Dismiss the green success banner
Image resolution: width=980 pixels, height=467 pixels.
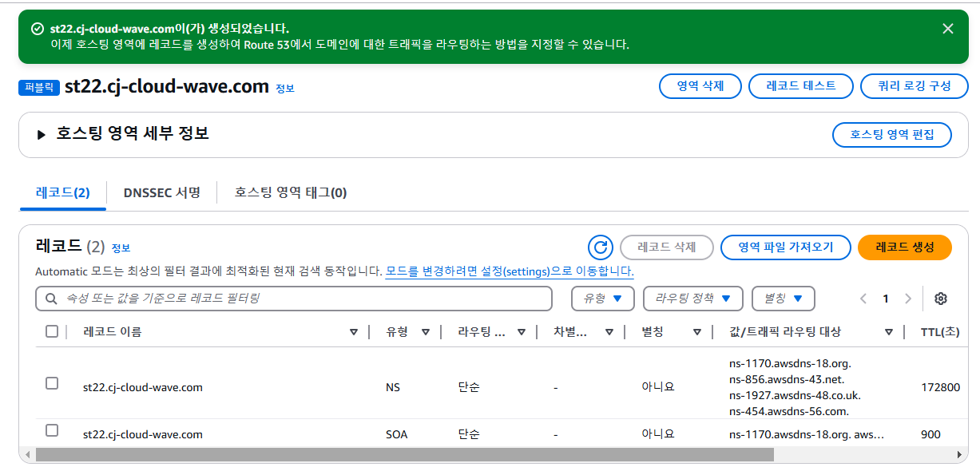948,29
